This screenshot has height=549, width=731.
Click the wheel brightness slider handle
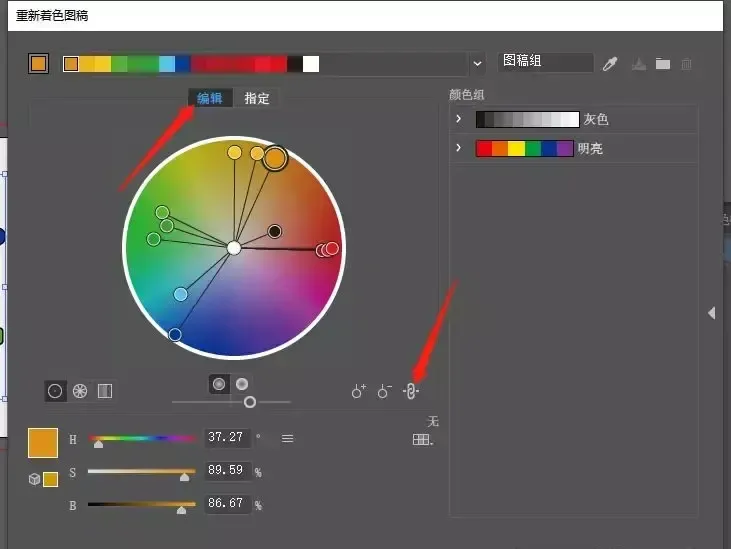point(250,402)
